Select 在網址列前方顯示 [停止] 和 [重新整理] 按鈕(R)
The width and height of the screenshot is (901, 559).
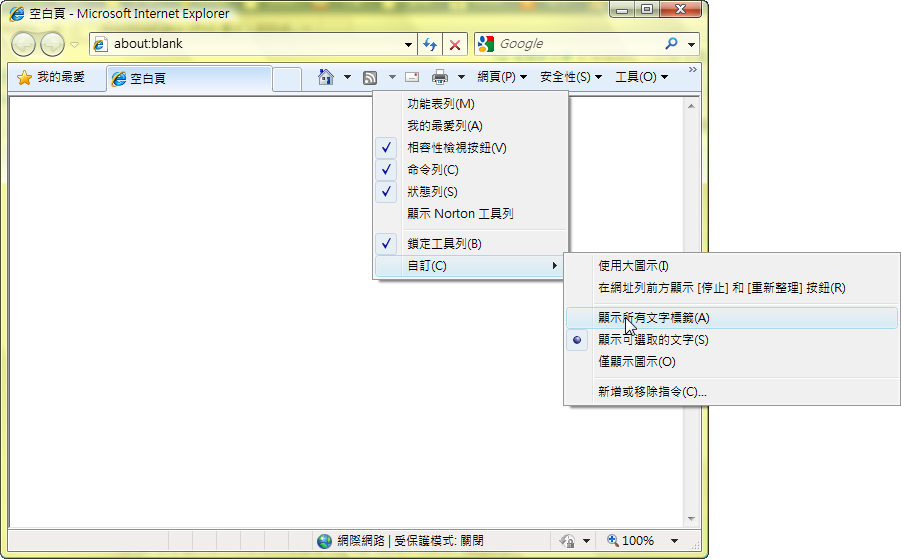pyautogui.click(x=731, y=288)
